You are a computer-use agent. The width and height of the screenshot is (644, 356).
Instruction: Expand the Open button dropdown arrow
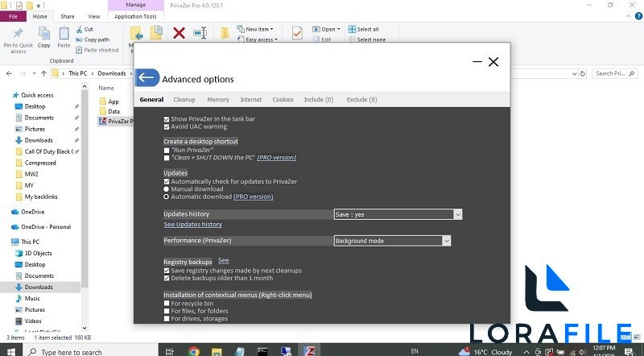click(x=339, y=29)
